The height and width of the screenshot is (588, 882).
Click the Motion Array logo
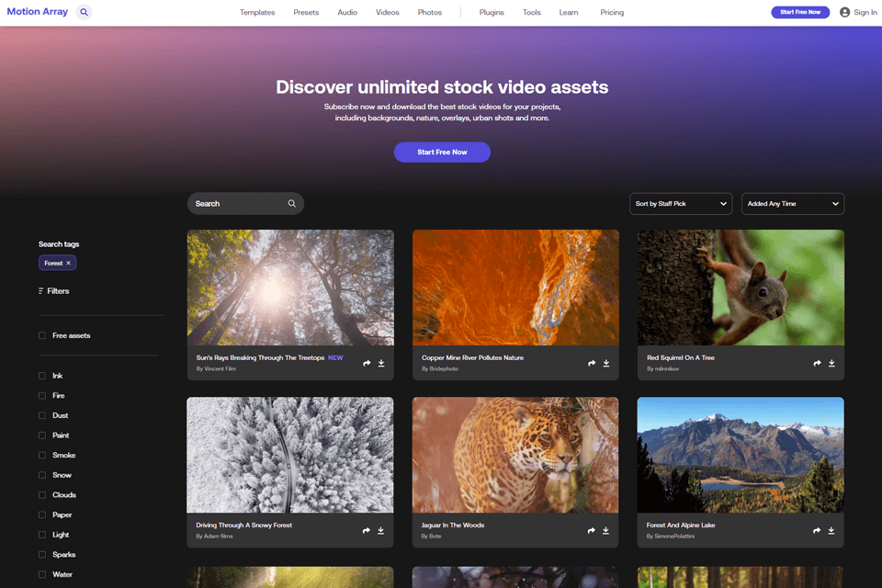(x=37, y=11)
